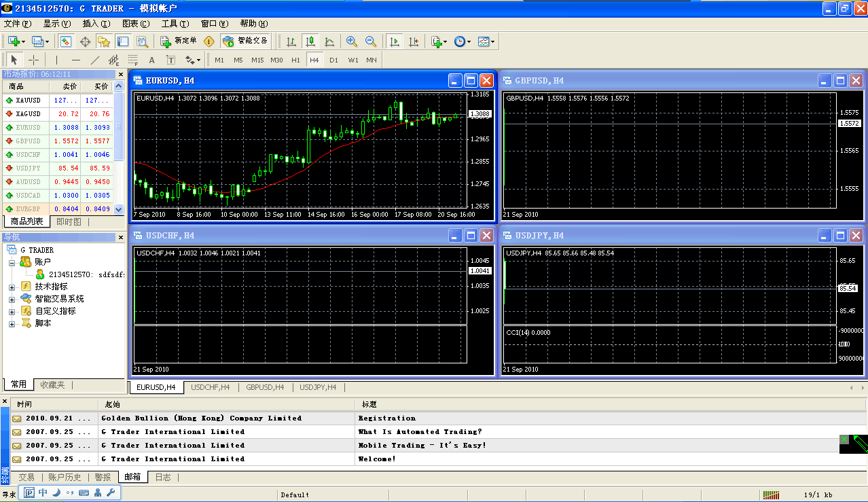Open the 文件 menu

17,24
